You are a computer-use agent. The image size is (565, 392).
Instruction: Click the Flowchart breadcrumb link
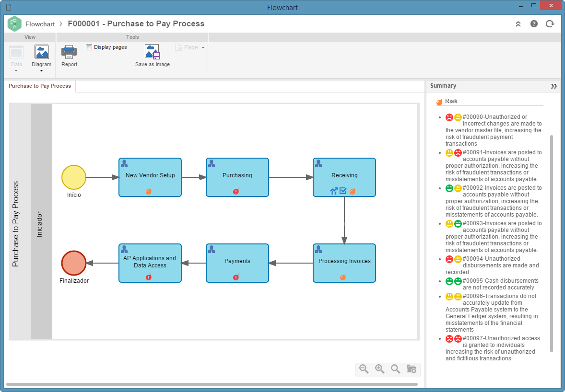[x=40, y=24]
